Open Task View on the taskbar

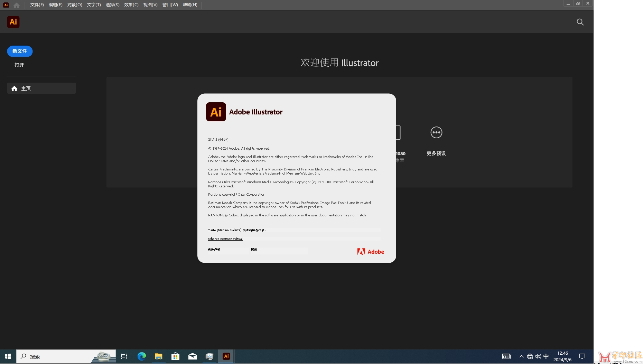click(x=124, y=356)
